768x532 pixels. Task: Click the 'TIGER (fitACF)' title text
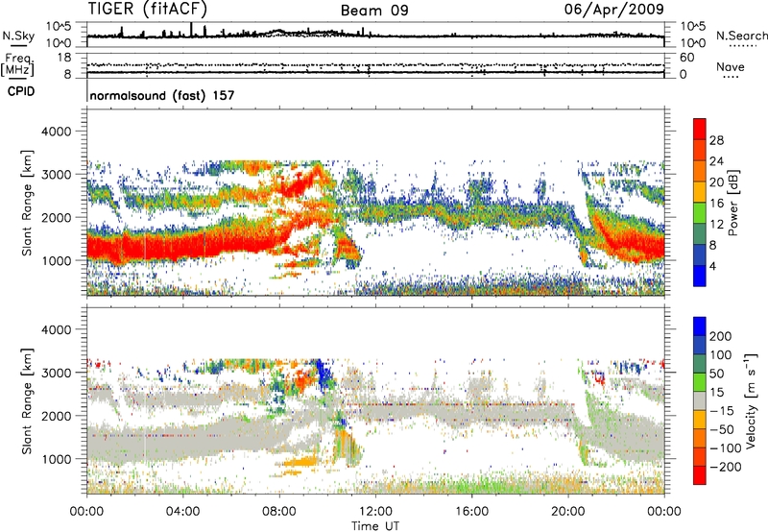(x=148, y=9)
